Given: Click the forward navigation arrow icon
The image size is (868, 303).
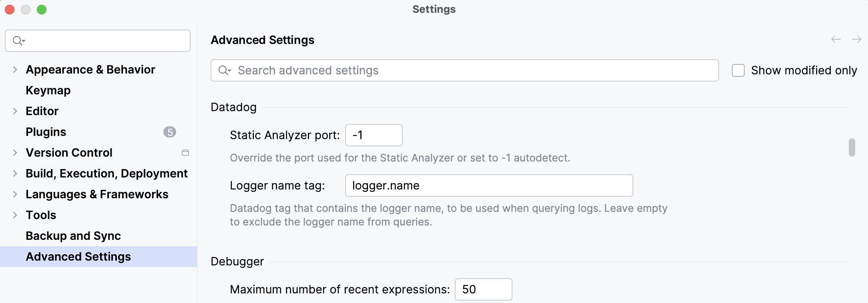Looking at the screenshot, I should [x=856, y=39].
